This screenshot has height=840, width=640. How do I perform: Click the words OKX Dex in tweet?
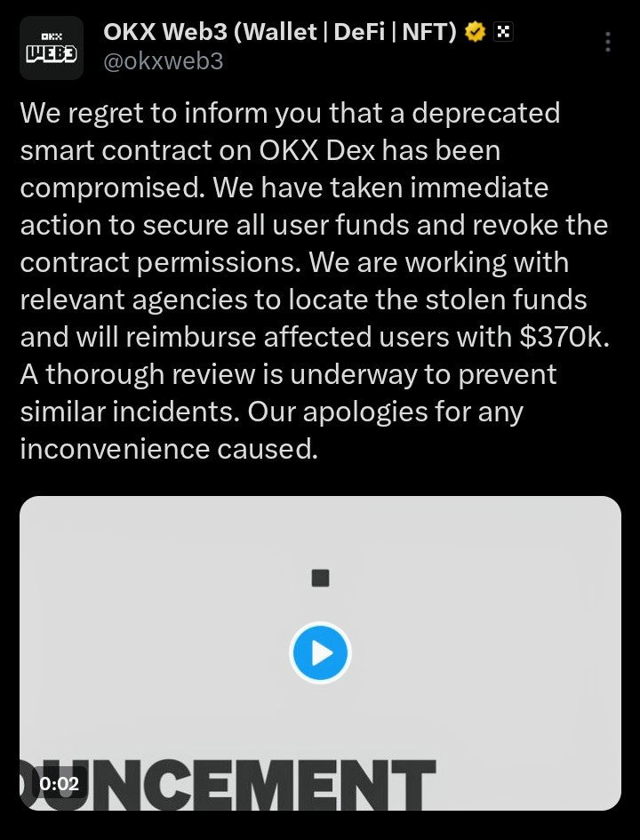click(x=317, y=150)
